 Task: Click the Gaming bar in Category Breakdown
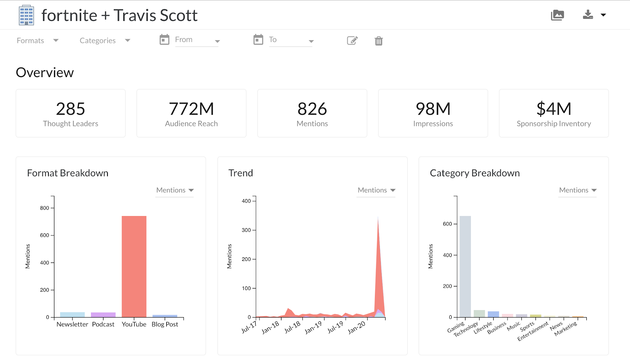click(465, 266)
